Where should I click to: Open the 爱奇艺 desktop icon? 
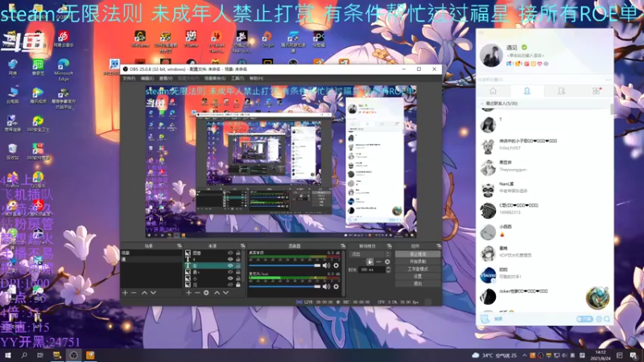(x=38, y=68)
